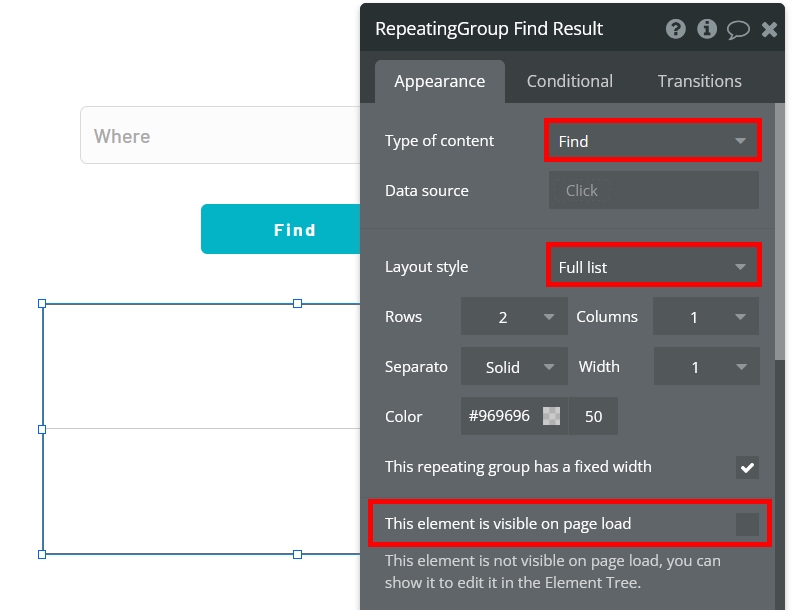Click the info icon in panel header
Image resolution: width=803 pixels, height=610 pixels.
coord(707,29)
